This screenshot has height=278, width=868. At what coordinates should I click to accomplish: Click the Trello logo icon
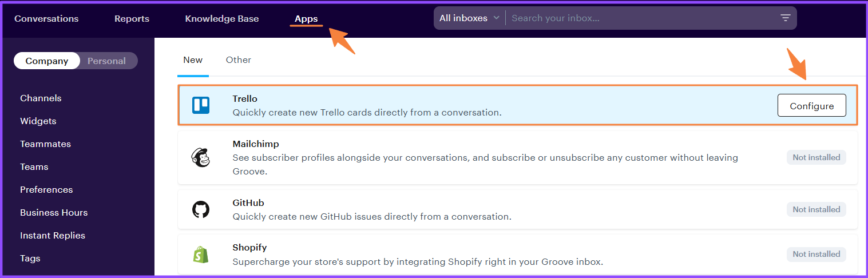point(201,105)
